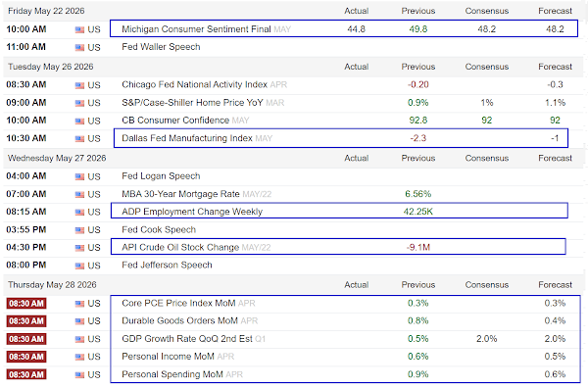Open Fed Jefferson Speech event
Image resolution: width=588 pixels, height=388 pixels.
167,266
